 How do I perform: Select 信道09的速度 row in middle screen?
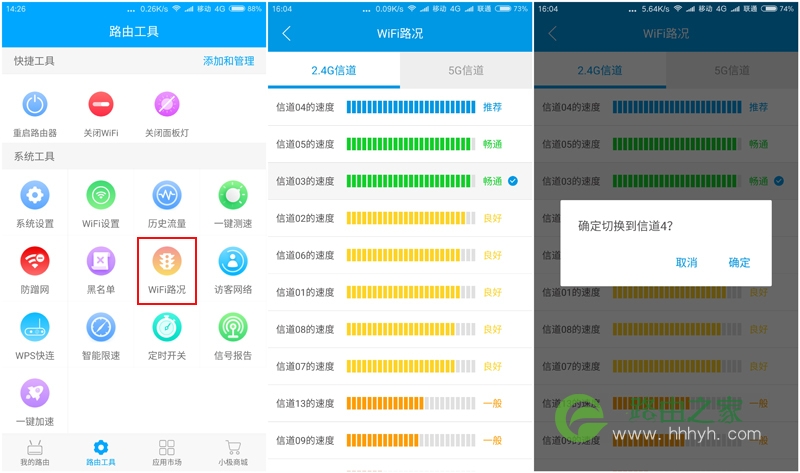tap(400, 440)
